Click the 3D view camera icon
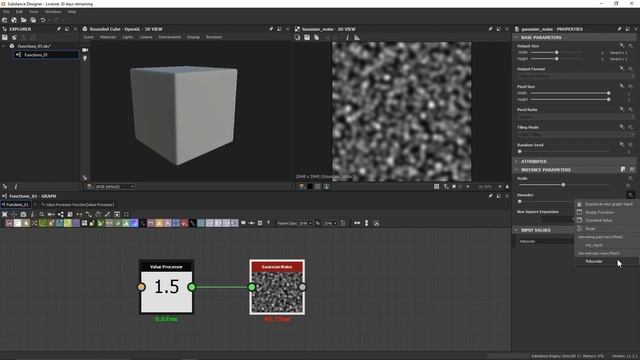Viewport: 640px width, 360px height. coord(85,50)
